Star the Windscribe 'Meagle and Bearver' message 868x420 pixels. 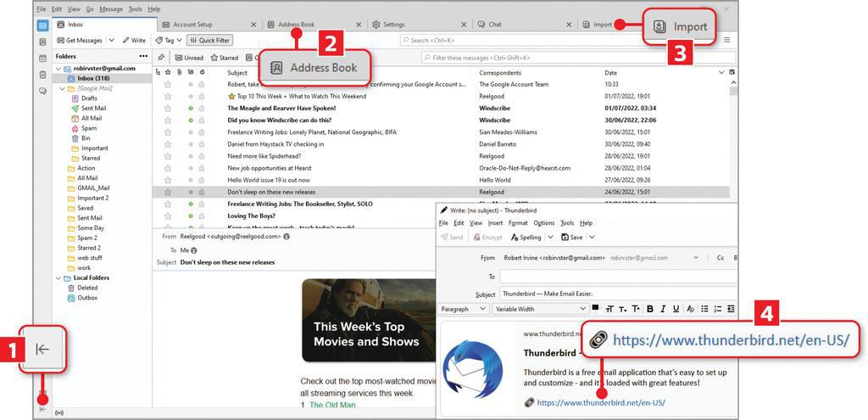168,108
